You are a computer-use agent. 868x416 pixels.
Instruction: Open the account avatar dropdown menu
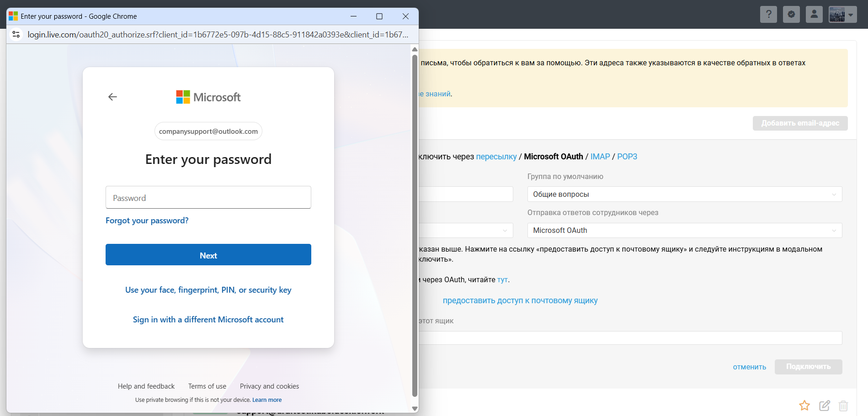(x=843, y=14)
